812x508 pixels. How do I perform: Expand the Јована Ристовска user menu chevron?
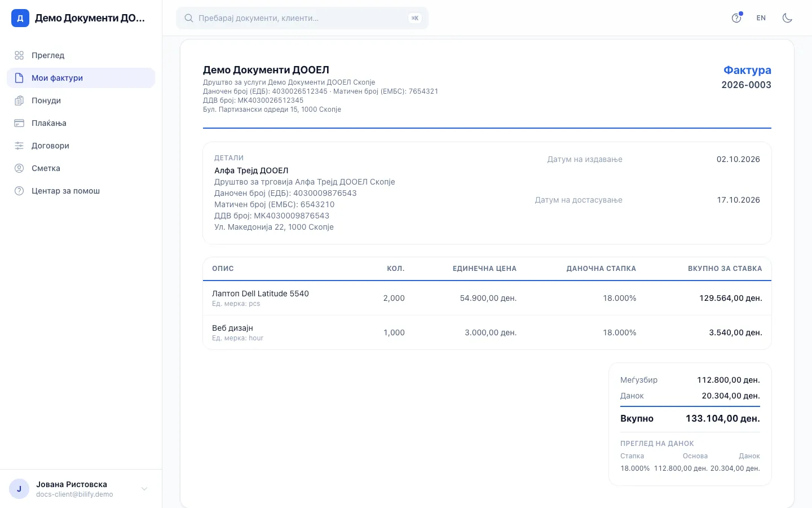coord(144,489)
